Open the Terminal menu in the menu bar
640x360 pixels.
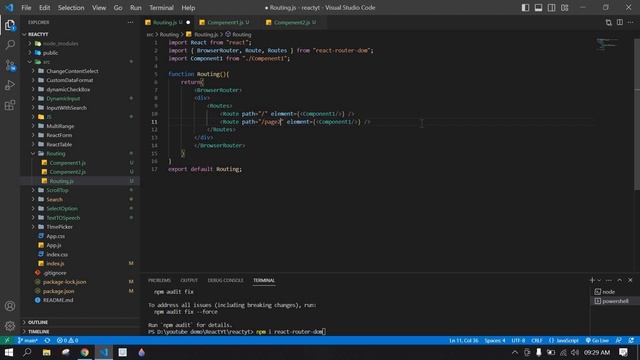click(161, 8)
